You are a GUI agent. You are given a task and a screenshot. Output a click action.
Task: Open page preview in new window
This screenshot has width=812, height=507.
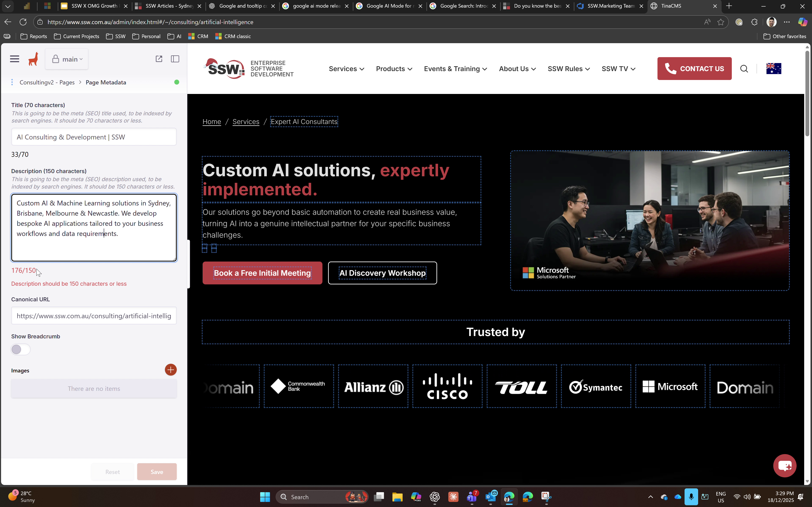coord(159,59)
